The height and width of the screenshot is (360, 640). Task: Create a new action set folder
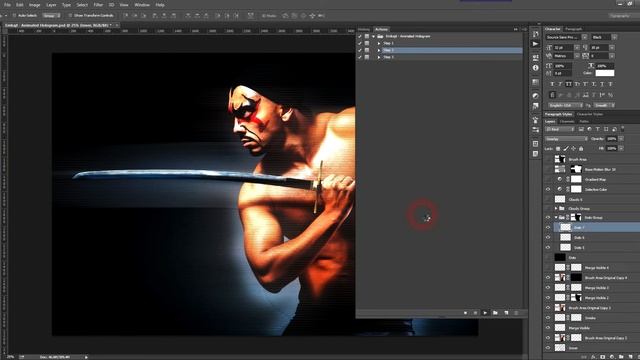(495, 313)
